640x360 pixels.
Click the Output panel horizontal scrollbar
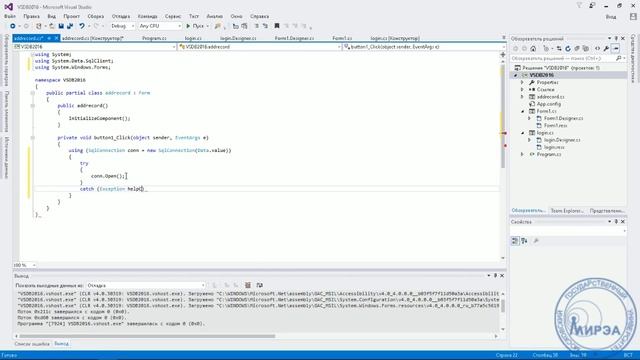[x=147, y=336]
